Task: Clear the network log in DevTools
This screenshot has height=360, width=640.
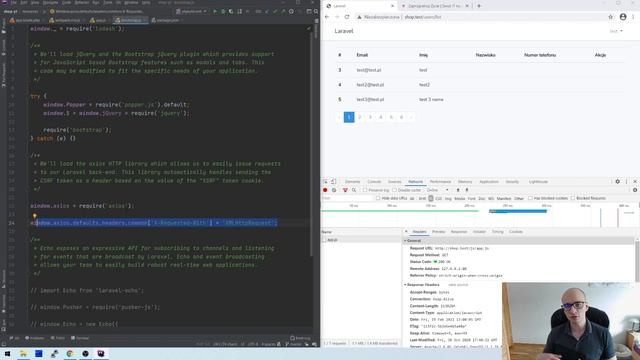Action: pyautogui.click(x=334, y=190)
